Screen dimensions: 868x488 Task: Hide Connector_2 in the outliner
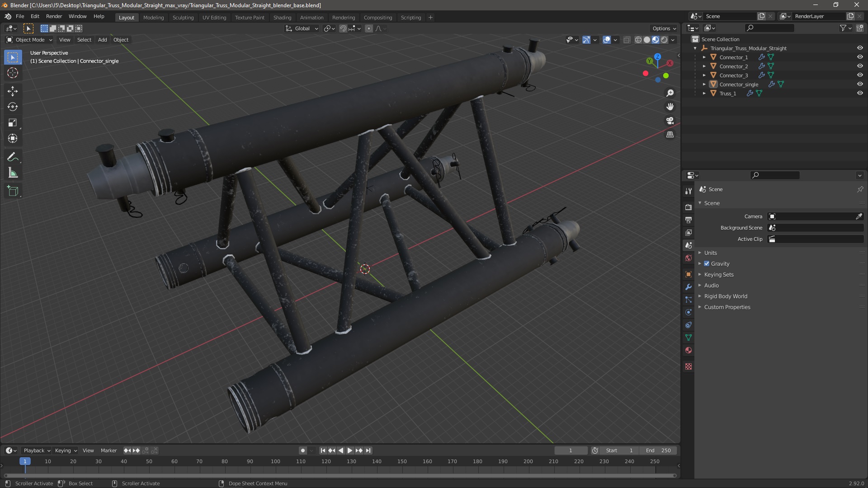pyautogui.click(x=860, y=66)
